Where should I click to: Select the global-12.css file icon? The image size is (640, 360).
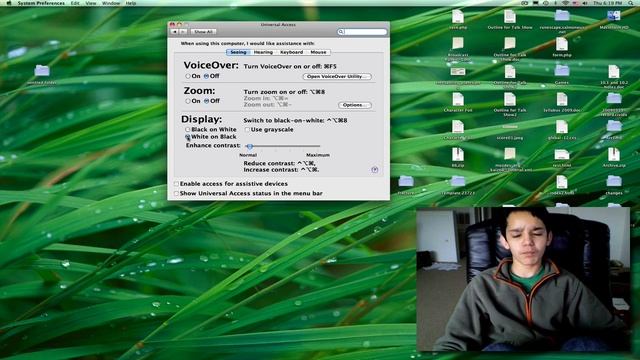(x=562, y=127)
